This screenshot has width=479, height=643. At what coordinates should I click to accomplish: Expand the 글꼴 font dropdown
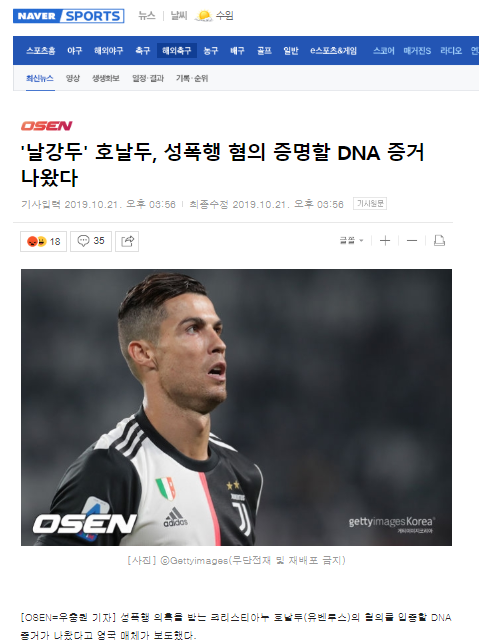click(351, 241)
